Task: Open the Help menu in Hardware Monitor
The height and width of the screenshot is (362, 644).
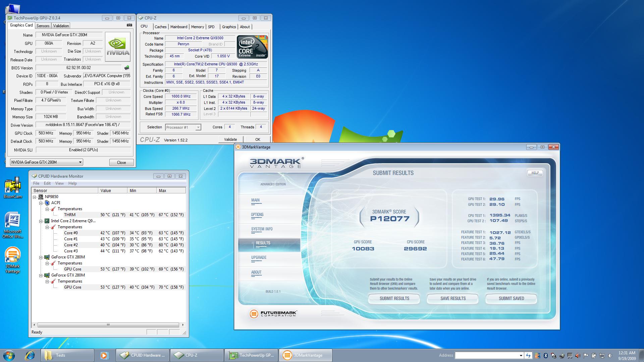Action: (x=72, y=183)
